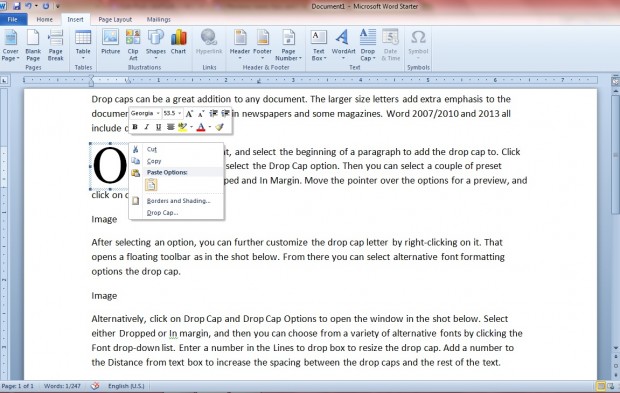Click Redo in the Quick Access Toolbar

coord(46,6)
